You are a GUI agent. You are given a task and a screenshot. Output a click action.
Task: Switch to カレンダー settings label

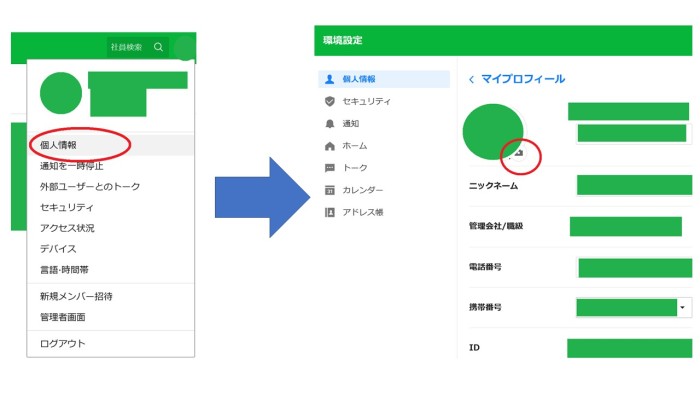click(362, 190)
